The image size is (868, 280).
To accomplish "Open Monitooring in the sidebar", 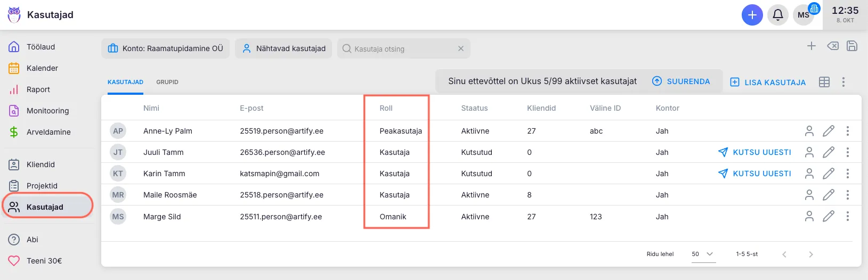I will tap(47, 111).
